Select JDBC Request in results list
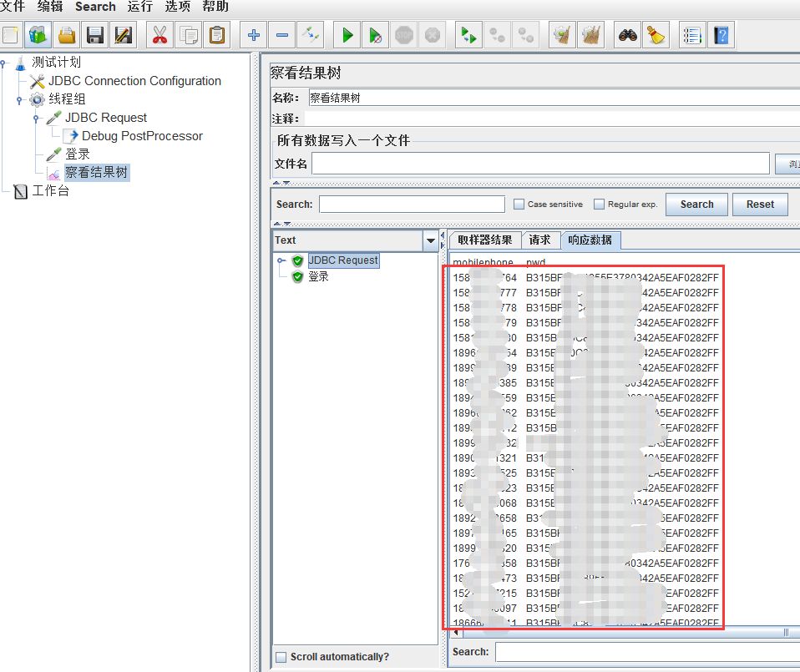The image size is (800, 672). (343, 260)
